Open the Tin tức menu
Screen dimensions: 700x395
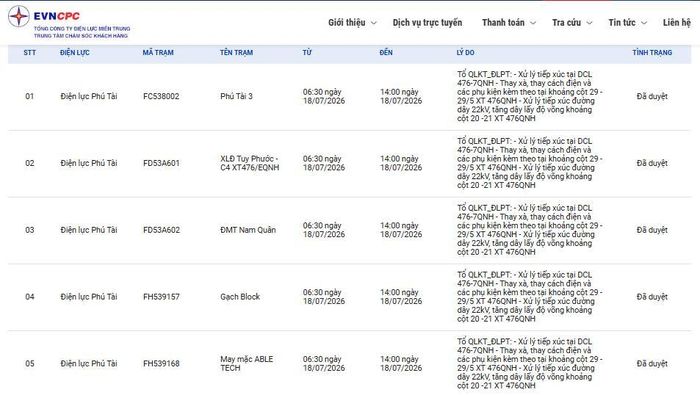[622, 22]
